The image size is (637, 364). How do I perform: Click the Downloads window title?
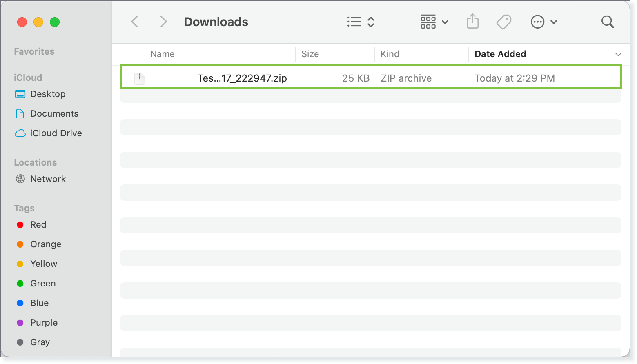tap(216, 22)
